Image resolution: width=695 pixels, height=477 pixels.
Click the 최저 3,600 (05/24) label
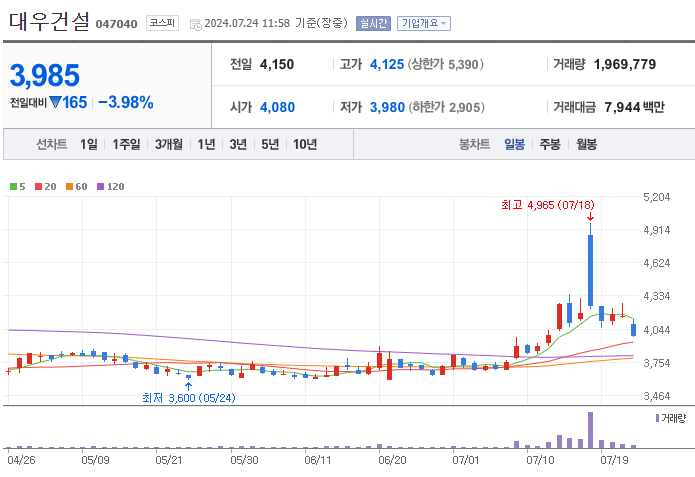[x=189, y=398]
